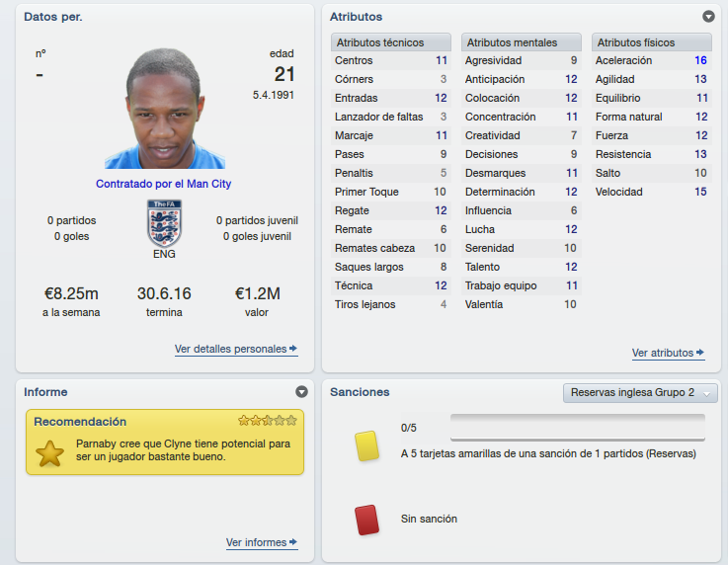The width and height of the screenshot is (728, 565).
Task: Open the Atributos panel options arrow
Action: [x=708, y=17]
